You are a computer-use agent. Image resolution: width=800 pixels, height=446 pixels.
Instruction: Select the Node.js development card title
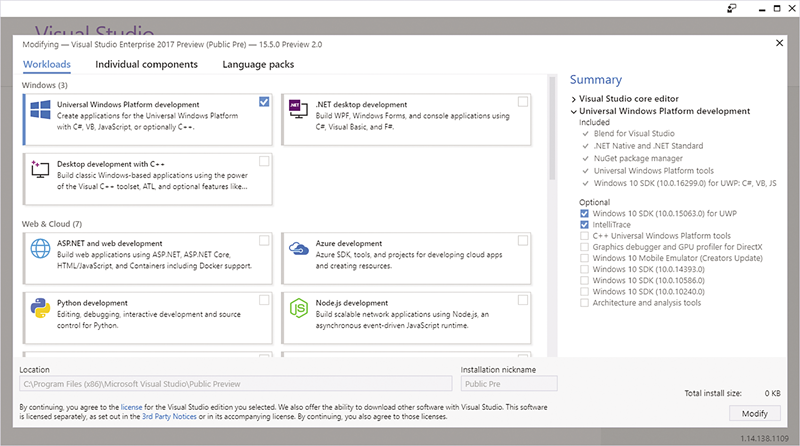[352, 303]
